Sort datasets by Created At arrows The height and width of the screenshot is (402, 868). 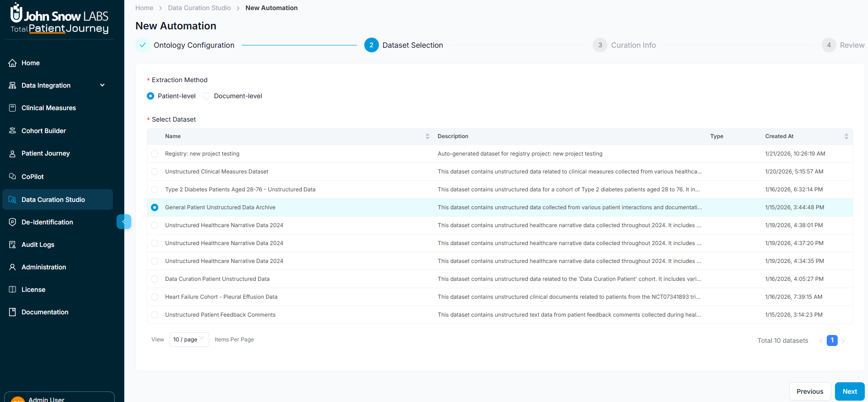coord(846,136)
